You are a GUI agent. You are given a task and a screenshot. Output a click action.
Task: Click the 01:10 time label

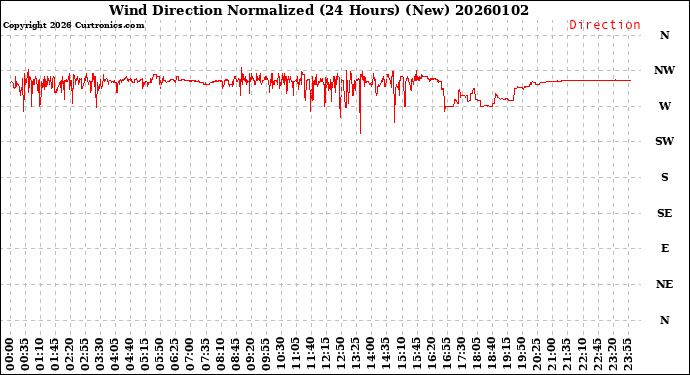40,354
